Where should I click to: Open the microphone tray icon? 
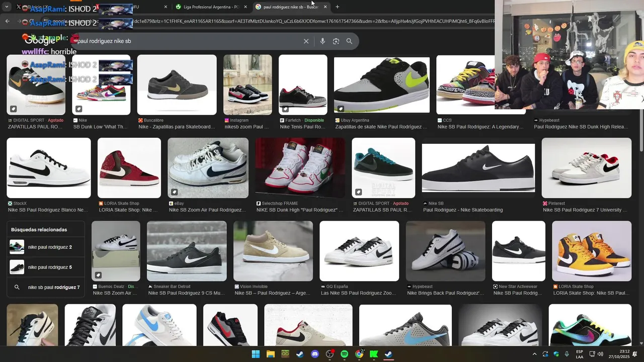(x=567, y=354)
